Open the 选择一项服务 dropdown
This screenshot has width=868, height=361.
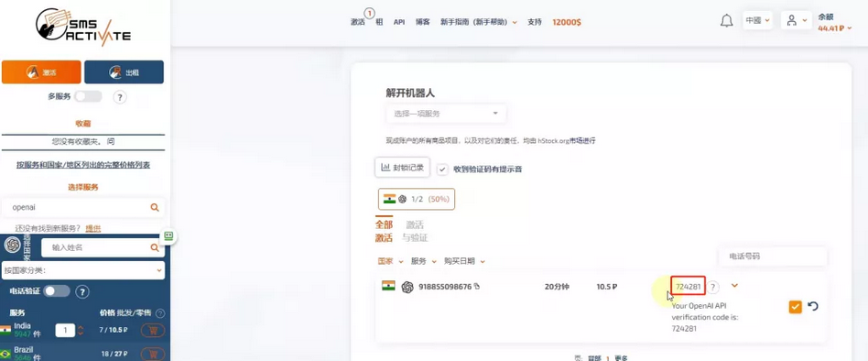pos(446,114)
